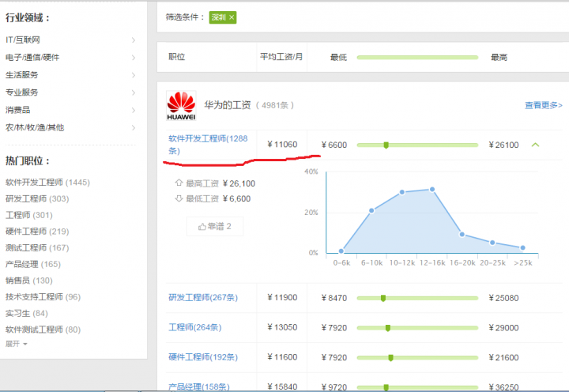
Task: Open 研发工程师(267条) position link
Action: [x=203, y=298]
